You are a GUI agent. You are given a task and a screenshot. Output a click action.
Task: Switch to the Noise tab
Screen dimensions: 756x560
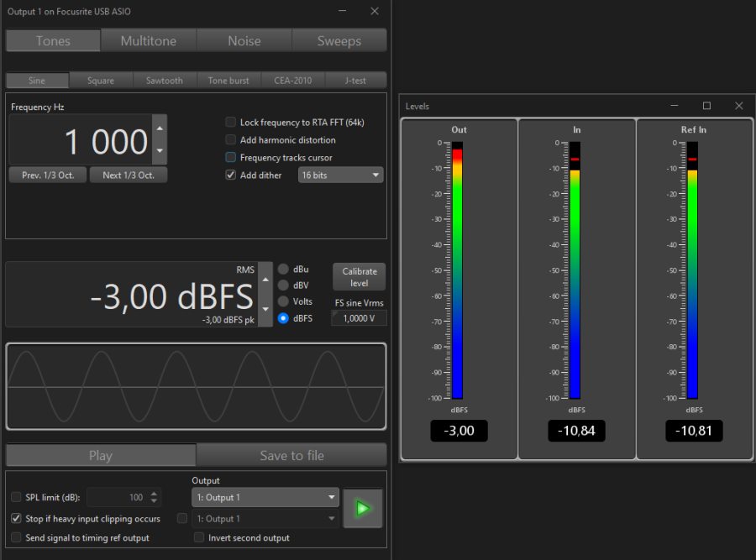(x=244, y=40)
